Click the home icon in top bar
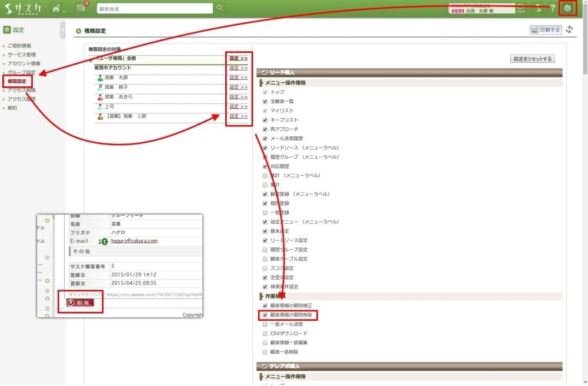The width and height of the screenshot is (588, 386). tap(56, 8)
